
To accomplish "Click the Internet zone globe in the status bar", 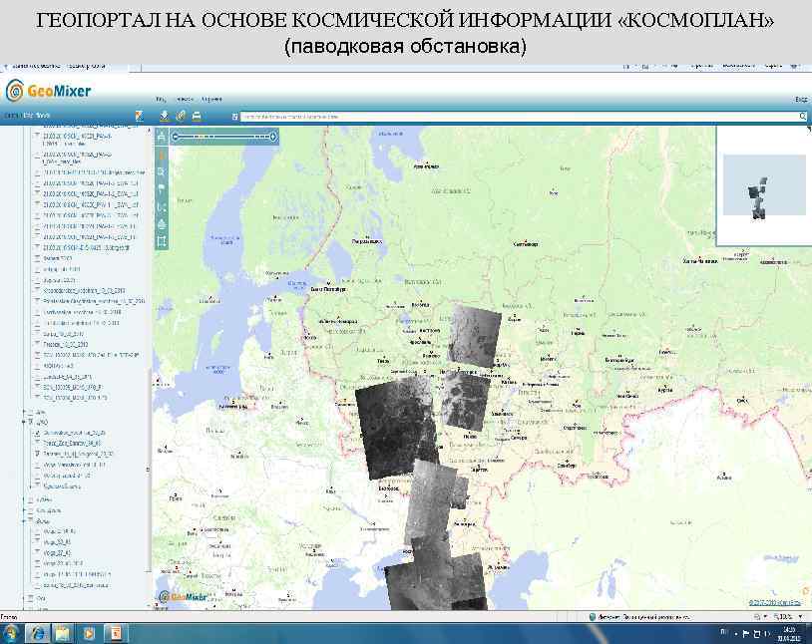I will [x=593, y=616].
